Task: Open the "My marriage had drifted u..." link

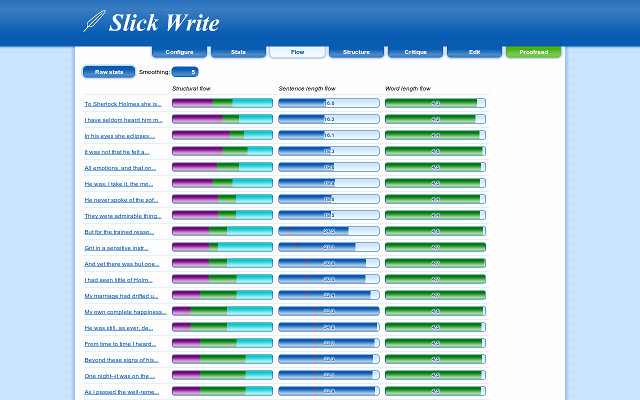Action: 121,296
